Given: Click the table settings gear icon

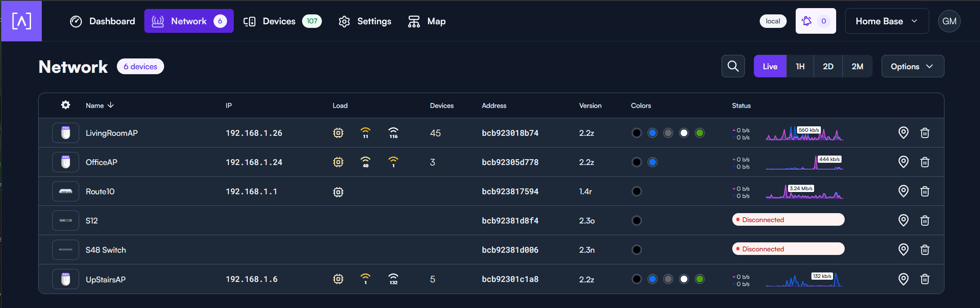Looking at the screenshot, I should (x=66, y=105).
